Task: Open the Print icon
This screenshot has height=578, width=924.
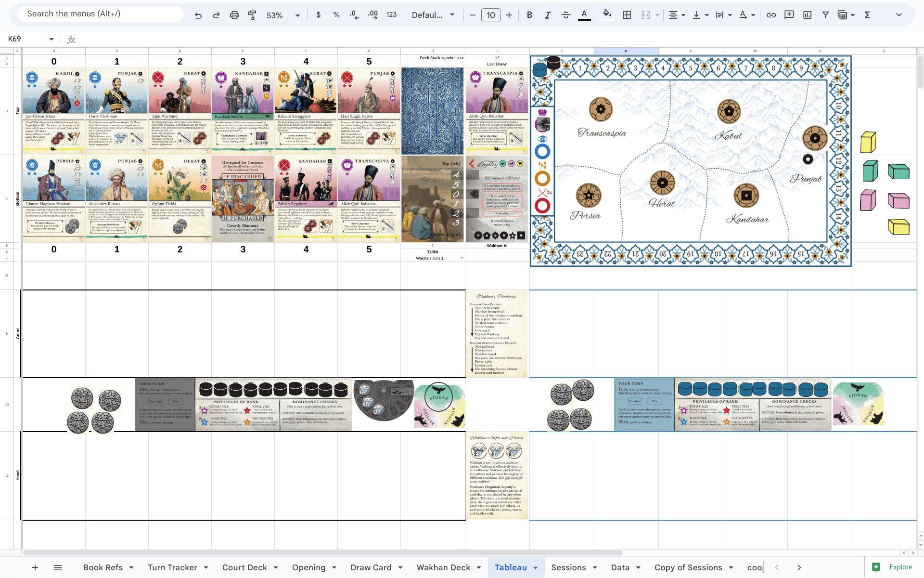Action: point(234,15)
